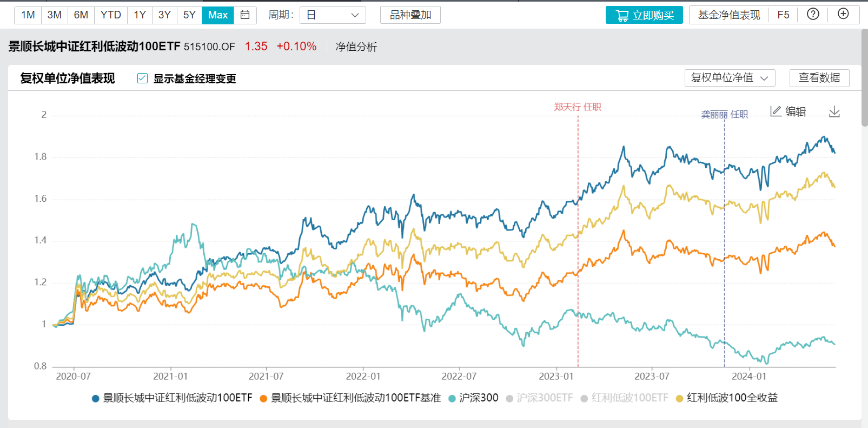Click the help question mark icon

tap(813, 15)
